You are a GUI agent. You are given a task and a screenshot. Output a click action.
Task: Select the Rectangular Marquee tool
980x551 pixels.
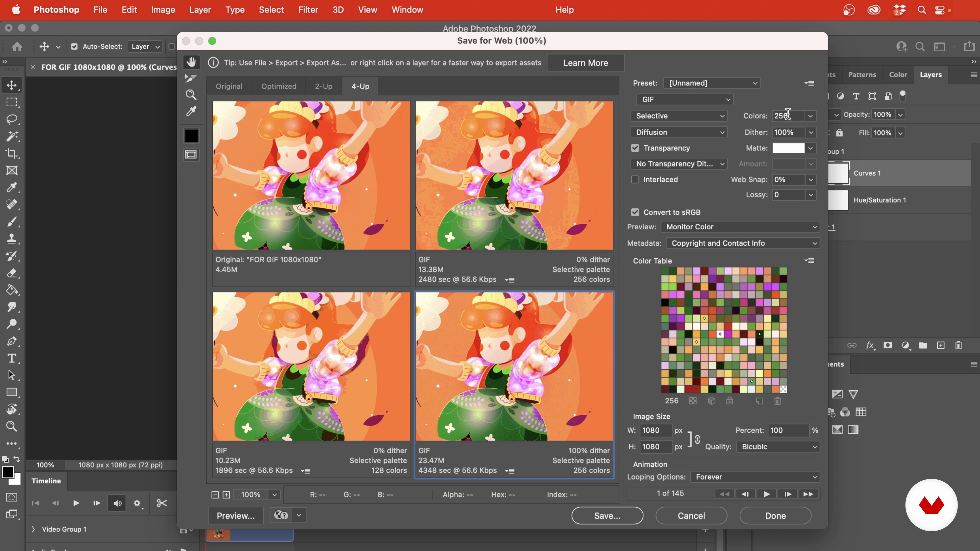click(12, 102)
